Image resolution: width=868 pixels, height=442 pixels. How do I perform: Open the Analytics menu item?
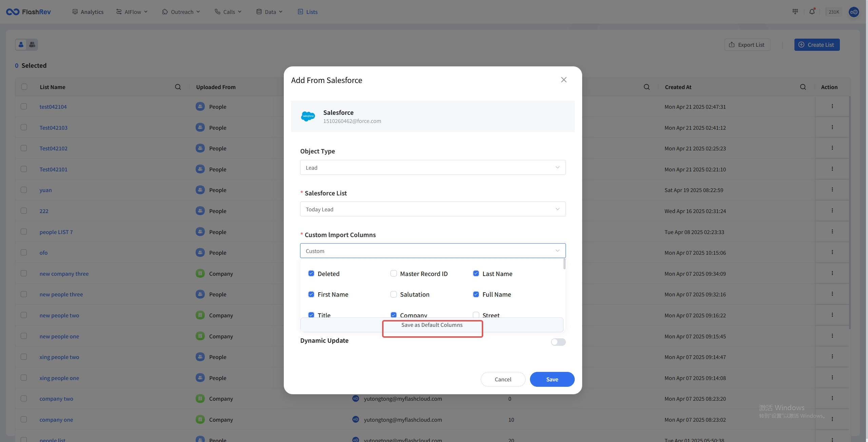tap(88, 12)
